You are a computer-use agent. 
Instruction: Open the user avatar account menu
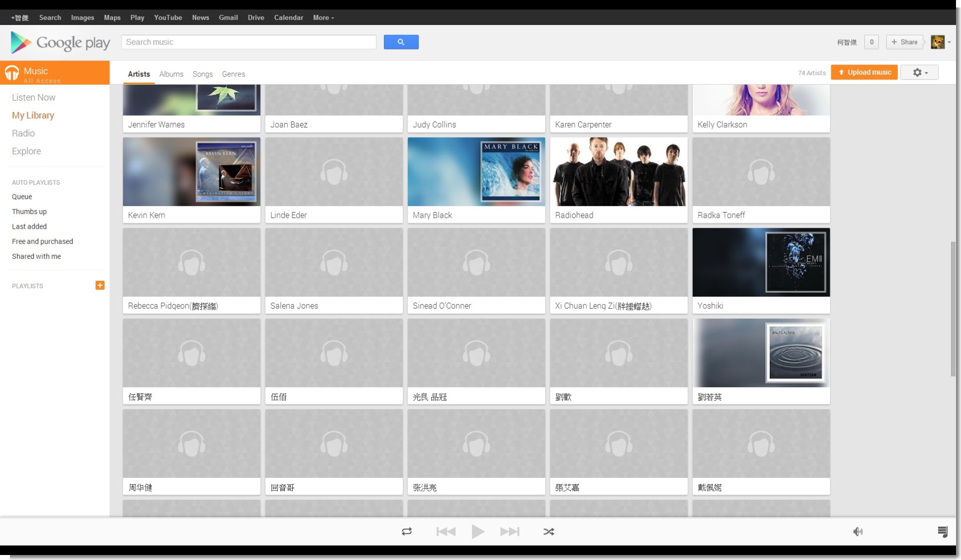click(x=940, y=42)
